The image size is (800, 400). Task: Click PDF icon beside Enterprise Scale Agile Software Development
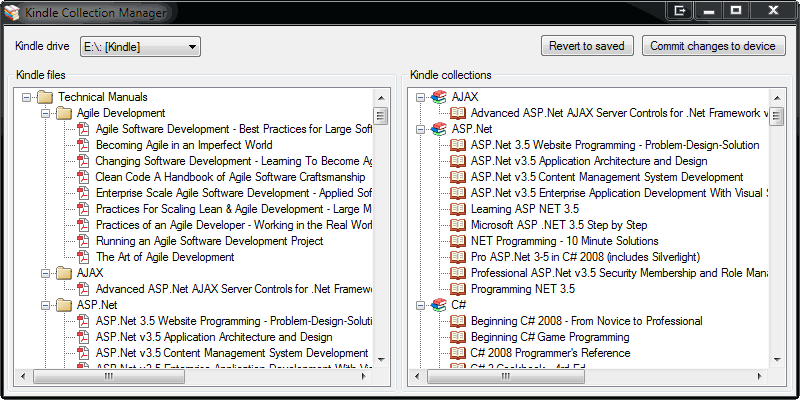[83, 193]
